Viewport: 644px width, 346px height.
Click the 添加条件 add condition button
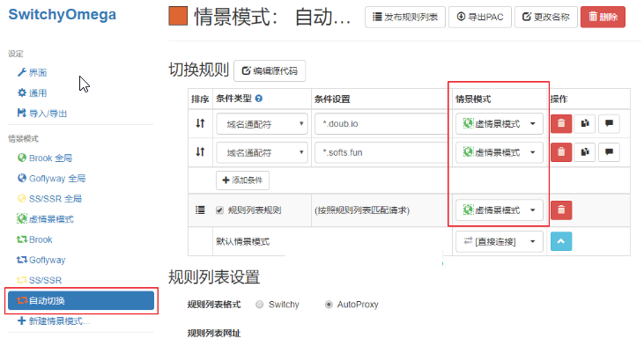[x=243, y=180]
